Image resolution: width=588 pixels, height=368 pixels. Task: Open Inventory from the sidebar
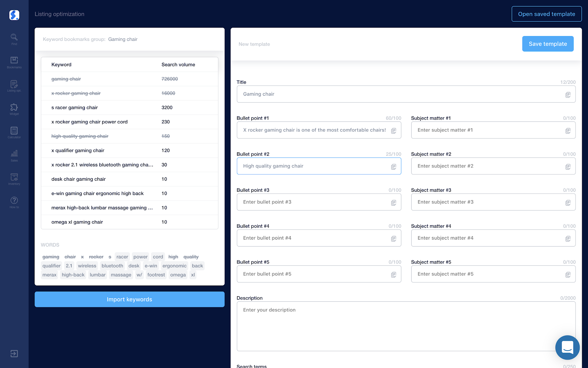coord(14,179)
